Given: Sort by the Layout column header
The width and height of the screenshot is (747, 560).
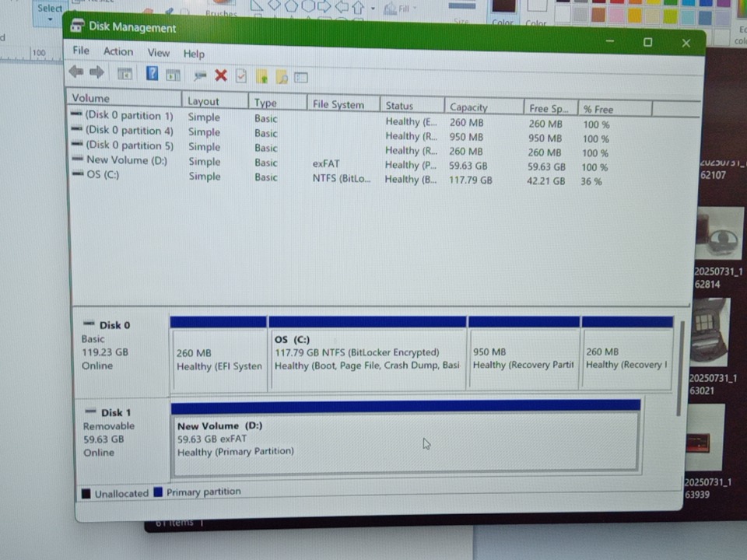Looking at the screenshot, I should pos(215,101).
